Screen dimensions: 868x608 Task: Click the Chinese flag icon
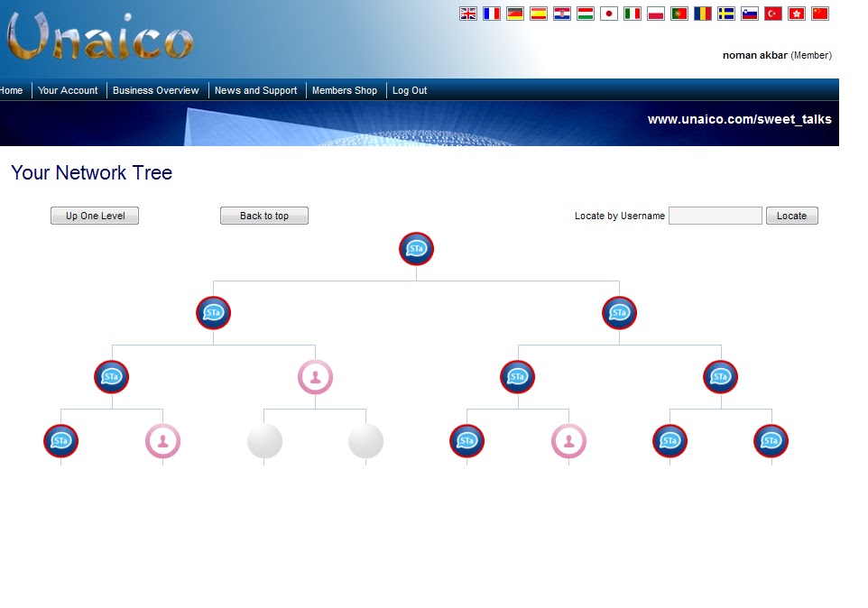pos(820,14)
